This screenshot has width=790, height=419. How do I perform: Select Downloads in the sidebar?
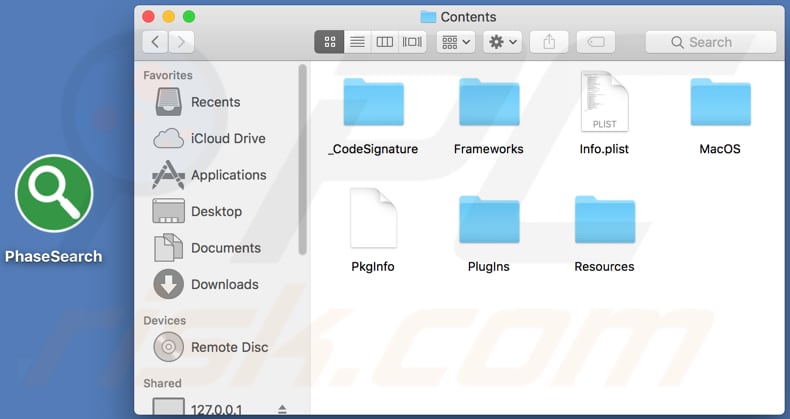(x=225, y=284)
